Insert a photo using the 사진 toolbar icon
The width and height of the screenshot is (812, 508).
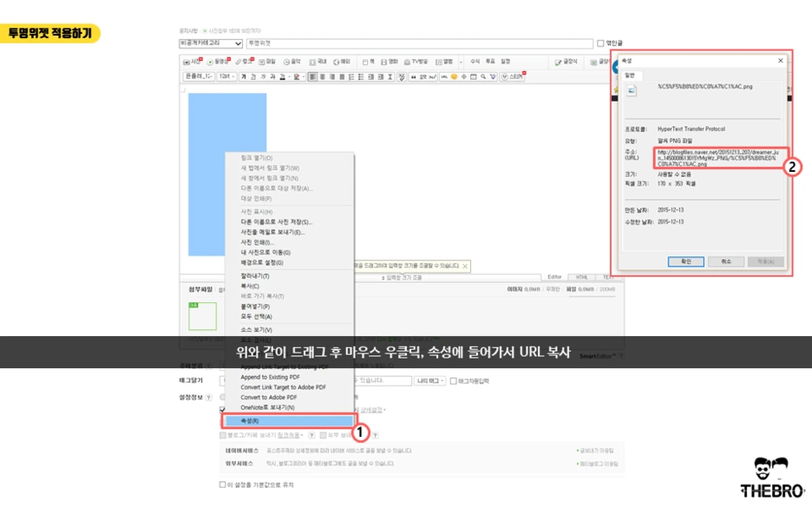coord(189,62)
